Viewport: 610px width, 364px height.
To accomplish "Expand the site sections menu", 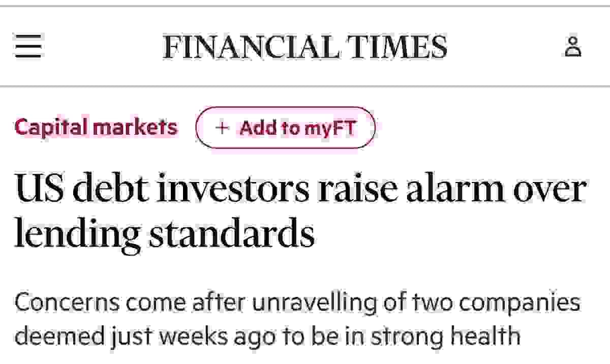I will click(28, 47).
